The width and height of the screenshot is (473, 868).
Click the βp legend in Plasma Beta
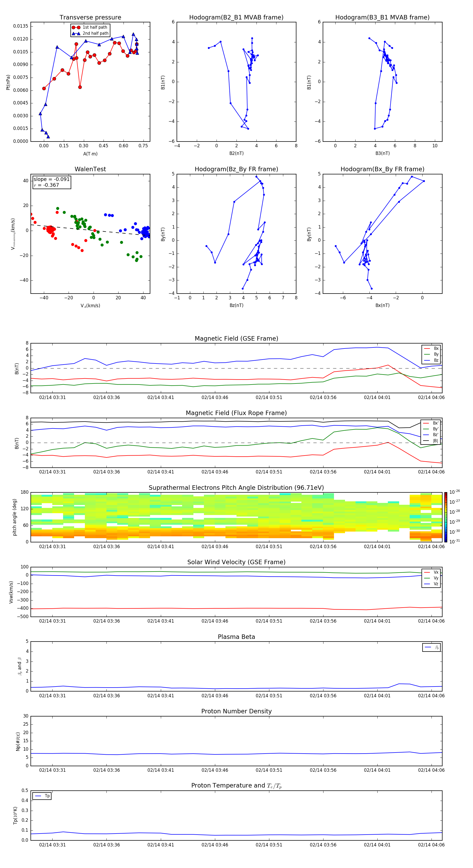pyautogui.click(x=431, y=647)
